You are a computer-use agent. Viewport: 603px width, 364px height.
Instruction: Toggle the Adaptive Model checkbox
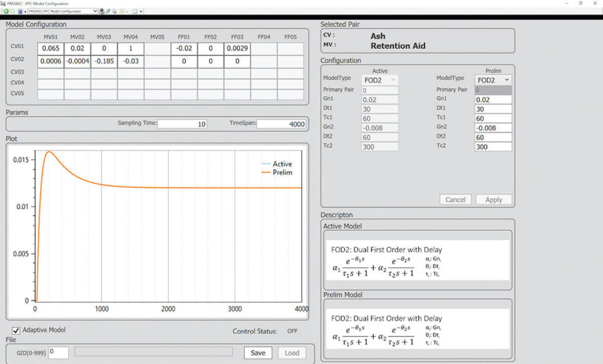pyautogui.click(x=16, y=330)
